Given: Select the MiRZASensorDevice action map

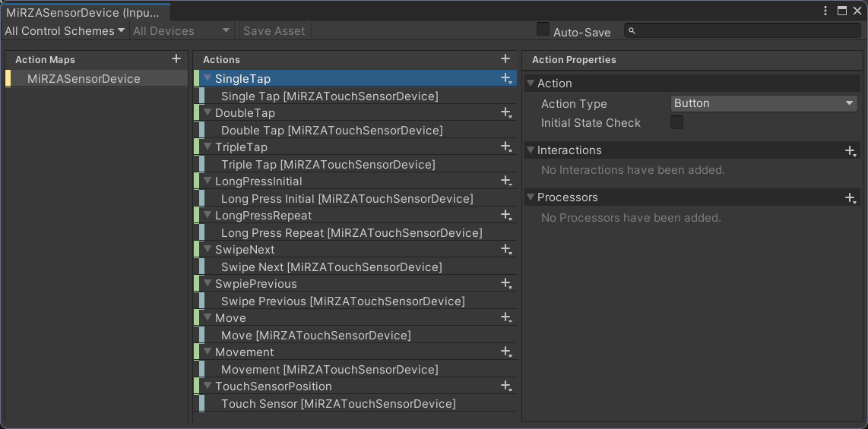Looking at the screenshot, I should click(84, 79).
